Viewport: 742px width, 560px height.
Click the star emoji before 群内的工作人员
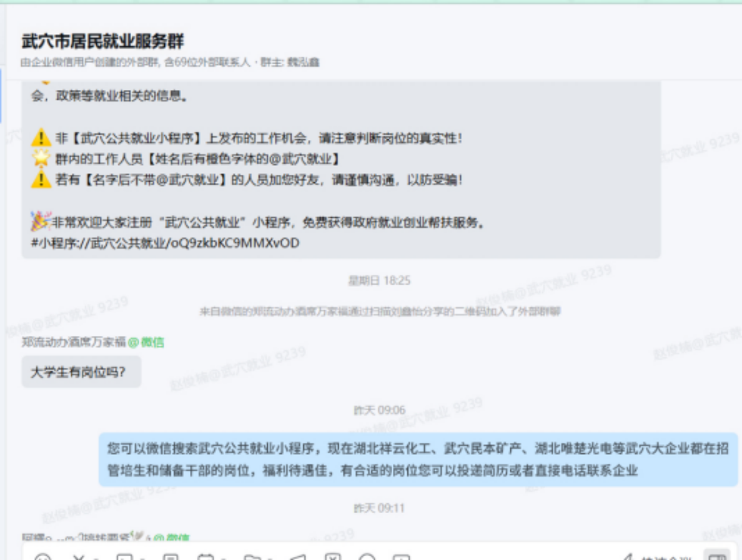[x=41, y=158]
